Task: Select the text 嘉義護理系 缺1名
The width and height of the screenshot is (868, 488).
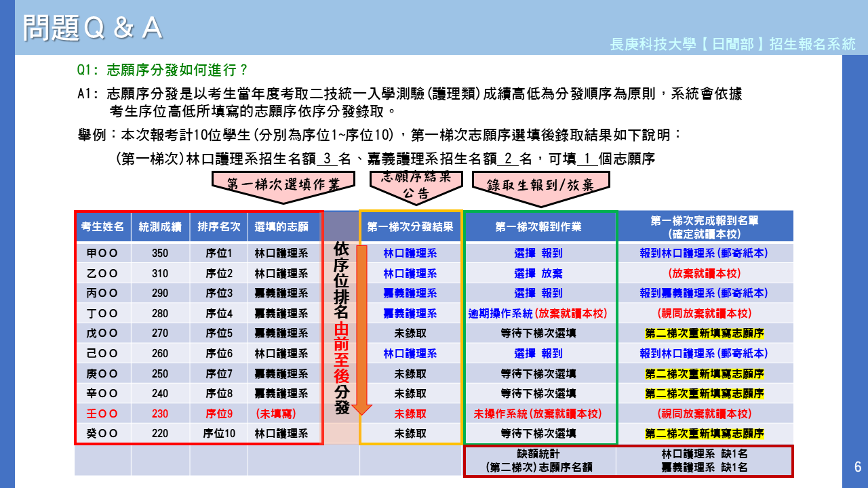Action: click(704, 467)
